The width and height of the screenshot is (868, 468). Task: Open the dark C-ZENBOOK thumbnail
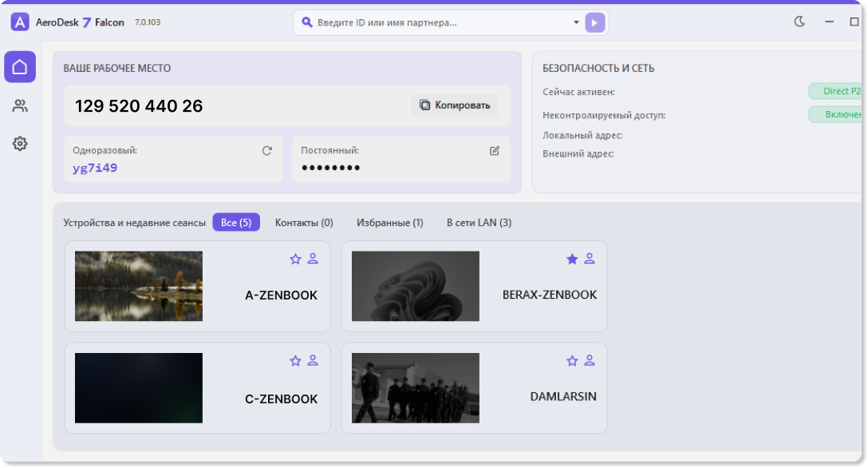tap(139, 388)
